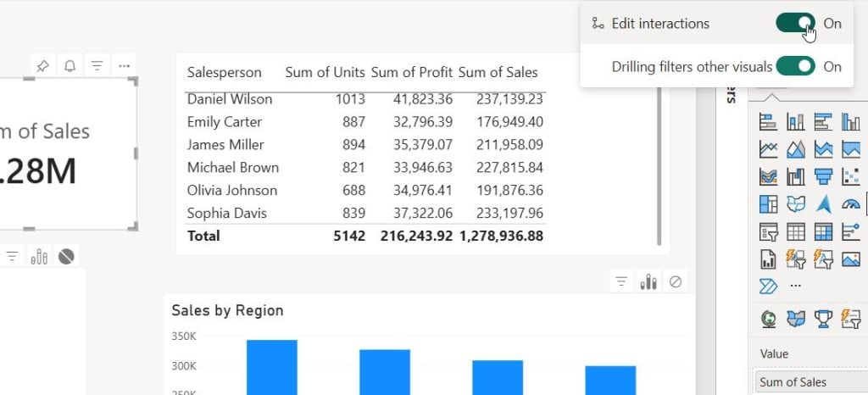
Task: Select the Emily Carter row name
Action: [x=224, y=122]
